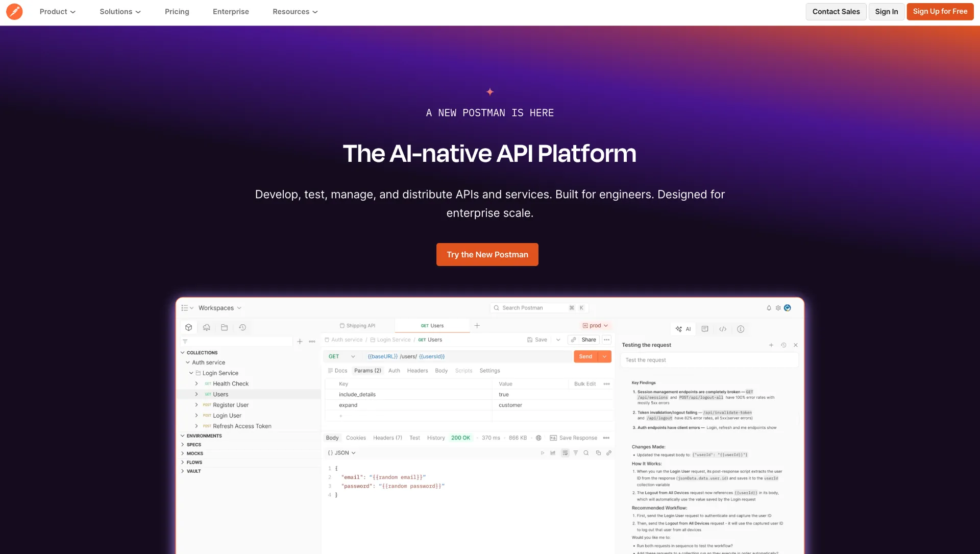Viewport: 980px width, 554px height.
Task: Open the GET method dropdown
Action: pyautogui.click(x=341, y=356)
